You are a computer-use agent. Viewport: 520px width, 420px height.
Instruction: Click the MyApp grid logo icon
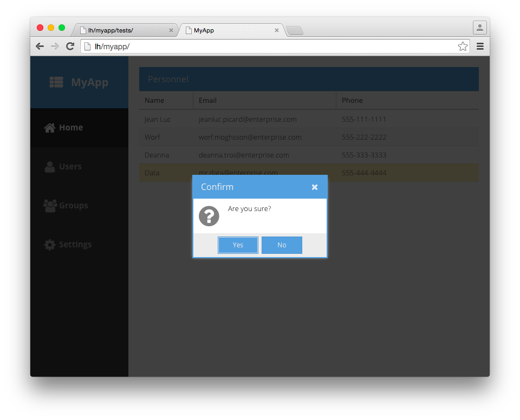tap(56, 82)
